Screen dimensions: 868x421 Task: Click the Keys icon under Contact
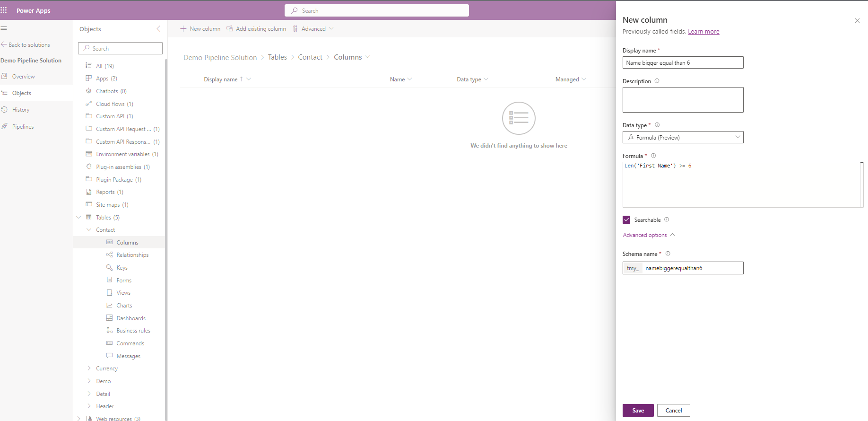109,267
